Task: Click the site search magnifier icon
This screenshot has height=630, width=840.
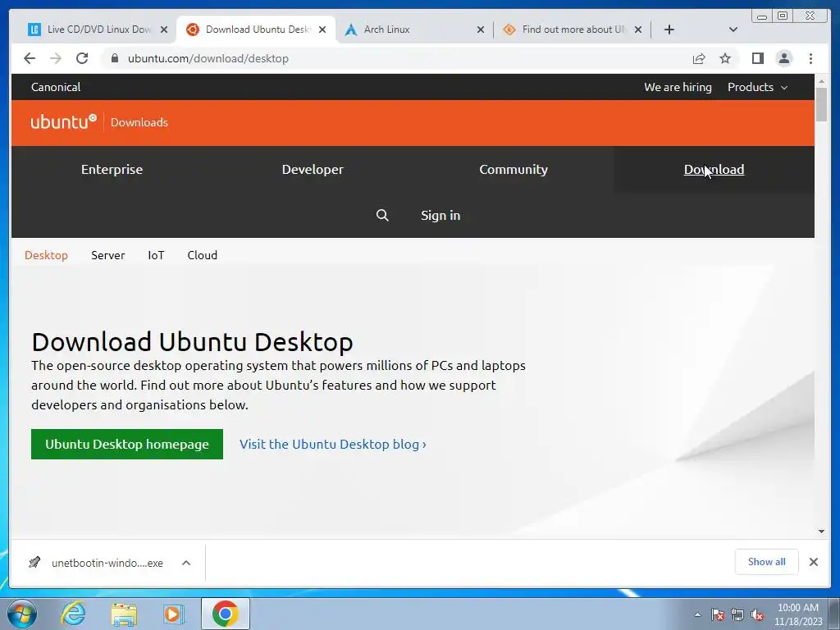Action: (382, 216)
